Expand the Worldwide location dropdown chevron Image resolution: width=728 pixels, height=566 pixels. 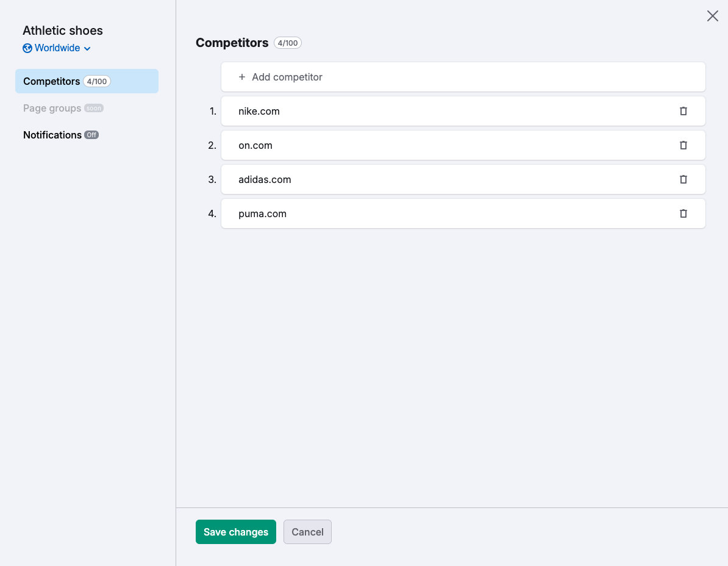click(x=87, y=49)
